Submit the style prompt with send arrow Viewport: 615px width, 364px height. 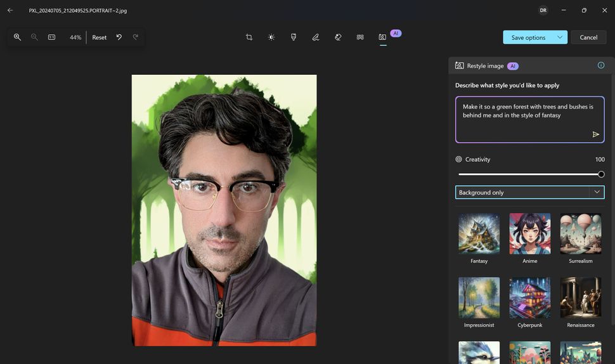coord(595,134)
